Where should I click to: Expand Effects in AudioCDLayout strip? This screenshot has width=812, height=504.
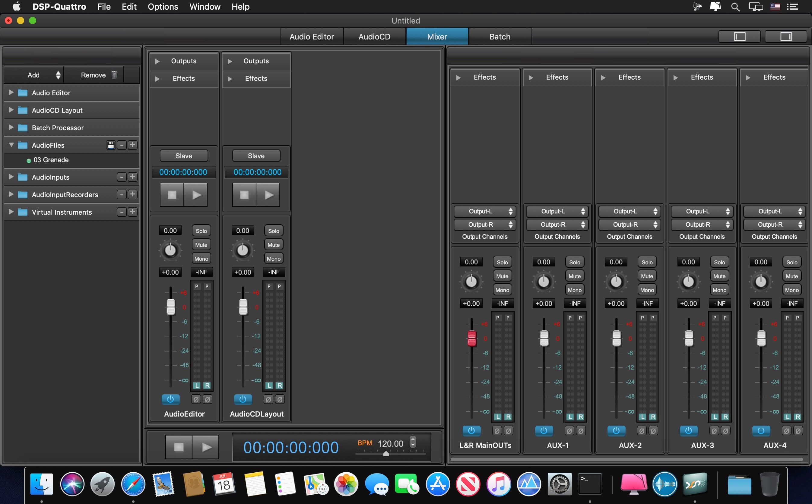pos(230,79)
